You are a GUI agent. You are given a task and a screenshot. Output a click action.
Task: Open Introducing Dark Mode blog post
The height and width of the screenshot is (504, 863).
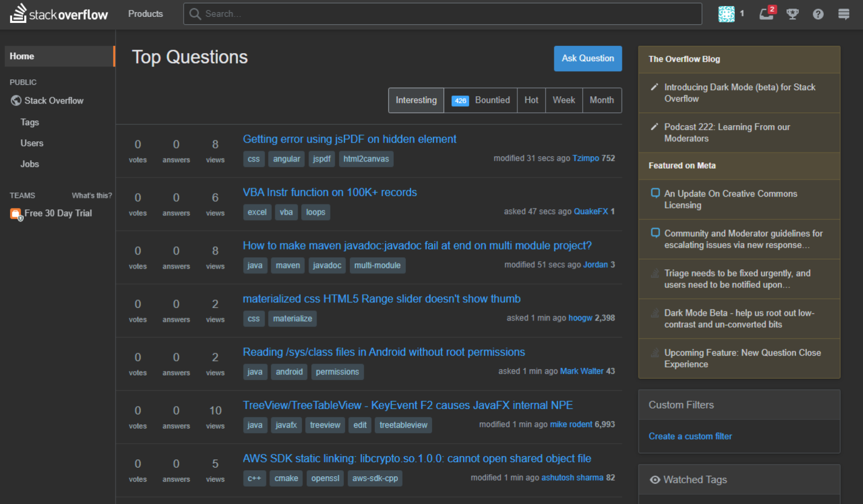[x=740, y=93]
